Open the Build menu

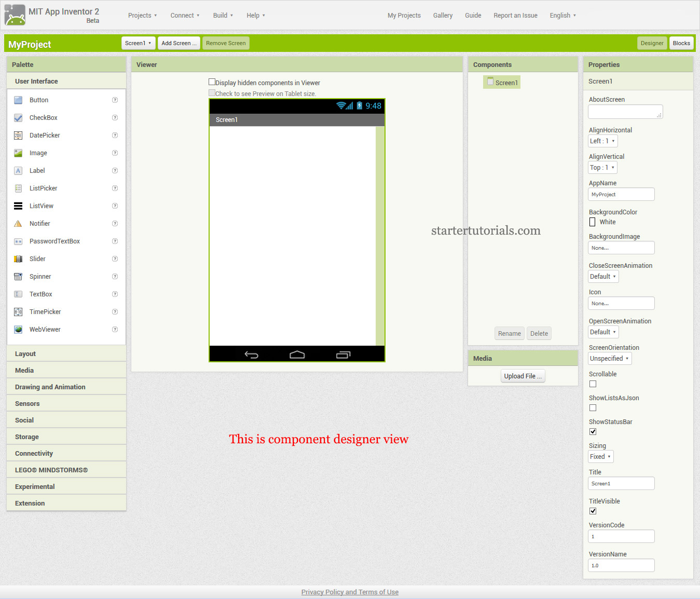pyautogui.click(x=222, y=15)
